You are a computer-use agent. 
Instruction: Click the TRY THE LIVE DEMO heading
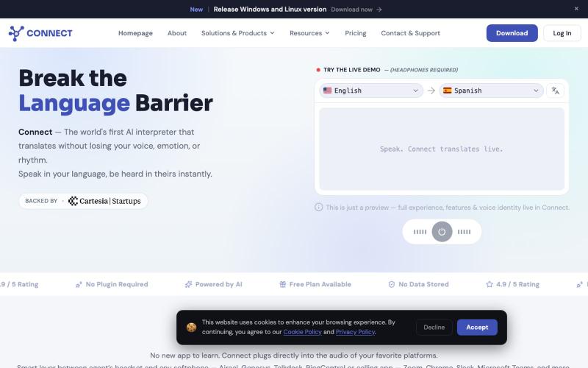(x=352, y=70)
